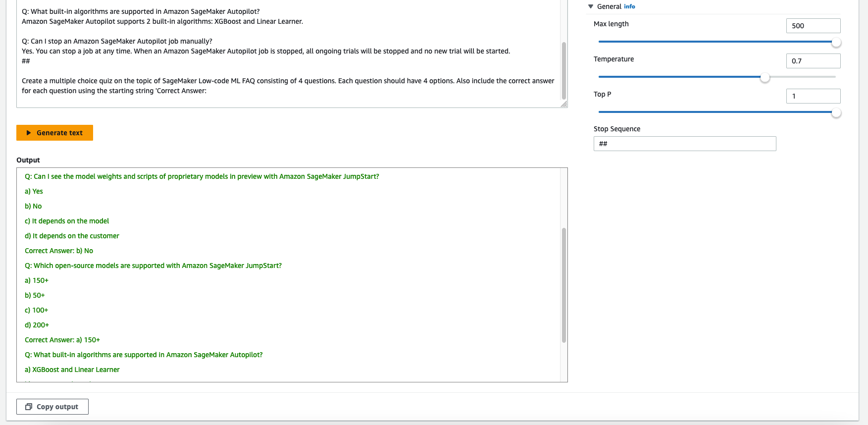Edit the Top P value field
This screenshot has width=868, height=425.
[813, 96]
